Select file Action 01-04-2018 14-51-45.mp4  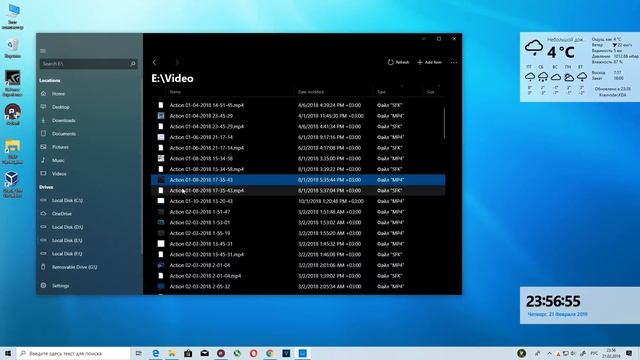point(298,105)
